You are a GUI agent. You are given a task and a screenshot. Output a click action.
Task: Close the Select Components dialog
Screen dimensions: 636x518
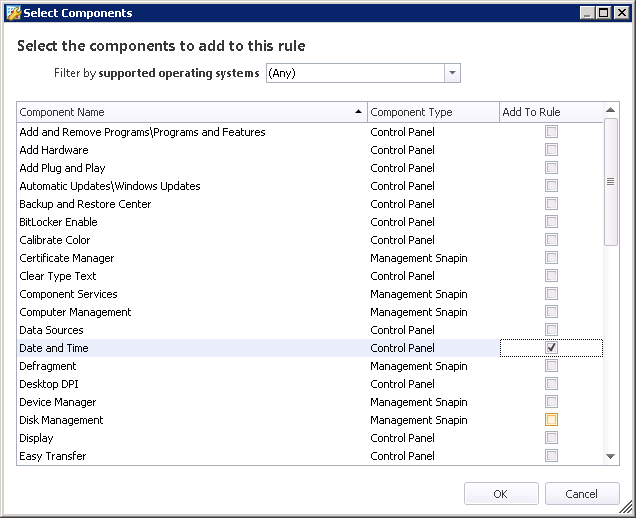point(622,13)
